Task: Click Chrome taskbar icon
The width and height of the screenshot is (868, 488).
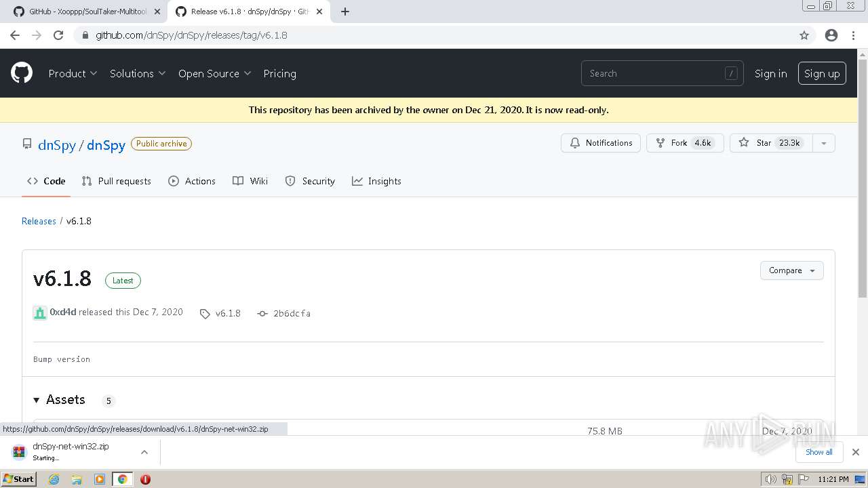Action: pos(122,479)
